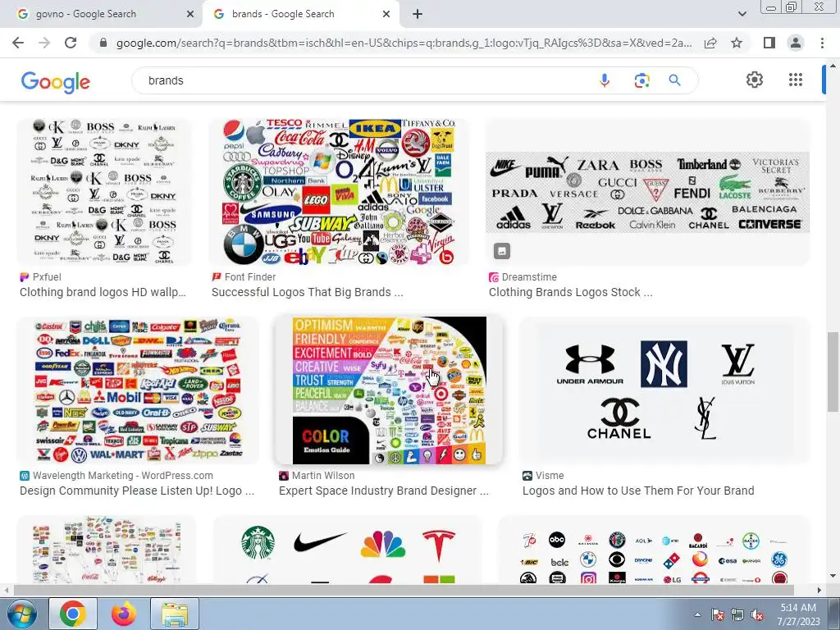Start voice search with the microphone
The image size is (840, 630).
click(x=605, y=80)
